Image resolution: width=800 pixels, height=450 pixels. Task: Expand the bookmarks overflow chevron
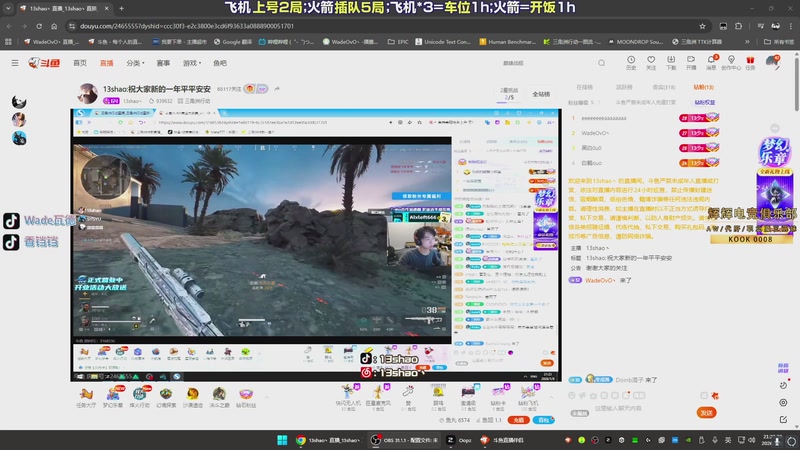[747, 42]
